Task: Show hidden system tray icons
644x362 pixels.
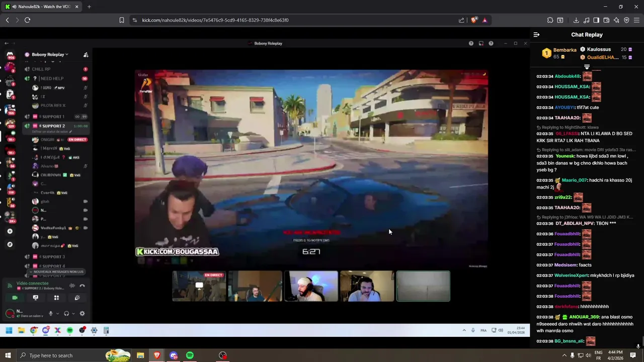Action: tap(564, 355)
